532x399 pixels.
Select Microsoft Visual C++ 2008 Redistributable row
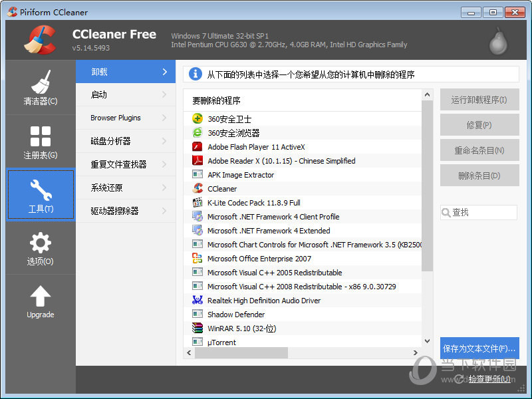click(x=303, y=286)
